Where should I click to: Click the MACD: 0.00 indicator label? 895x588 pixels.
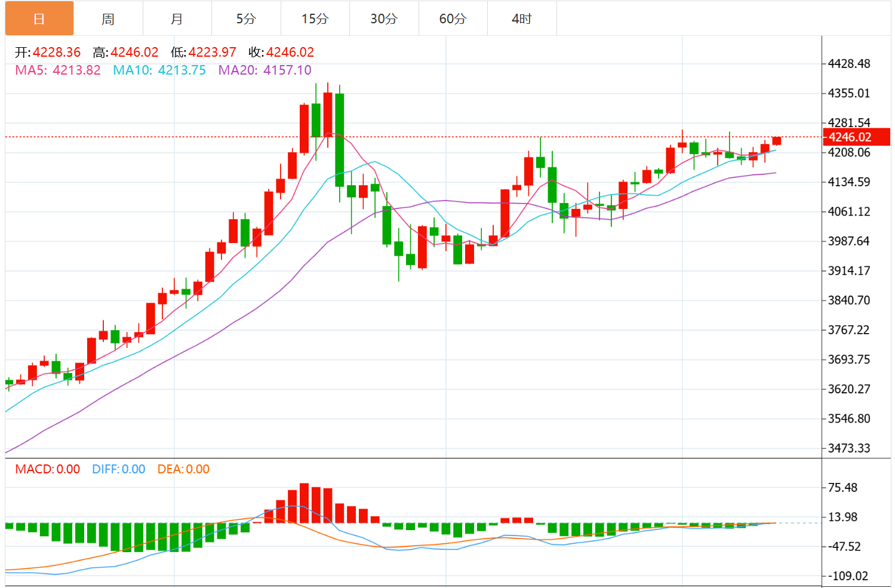48,469
